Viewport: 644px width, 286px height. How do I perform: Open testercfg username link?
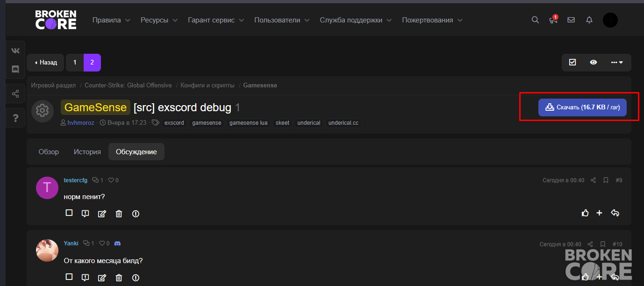75,180
